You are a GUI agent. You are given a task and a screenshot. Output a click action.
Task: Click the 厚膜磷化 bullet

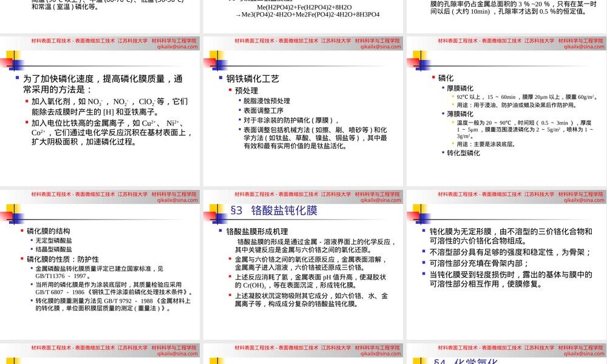click(460, 88)
